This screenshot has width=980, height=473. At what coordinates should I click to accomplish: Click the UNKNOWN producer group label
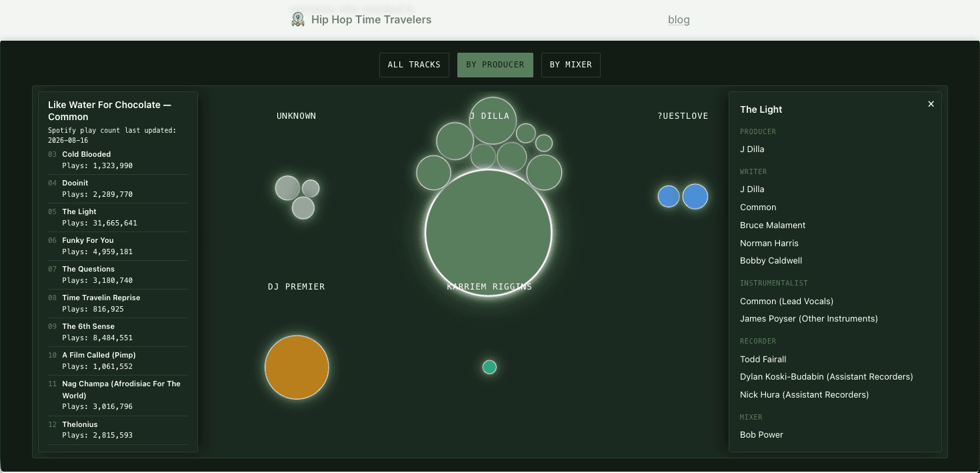click(297, 116)
